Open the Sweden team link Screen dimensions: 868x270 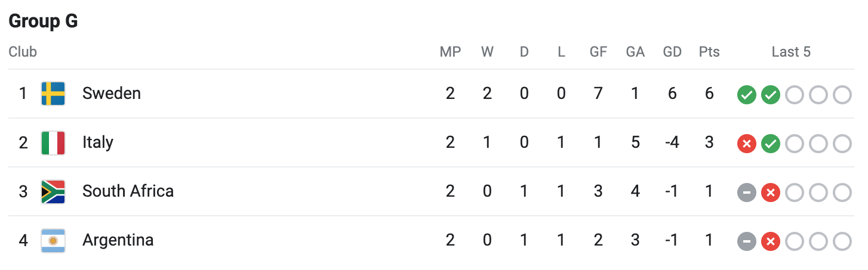point(112,94)
